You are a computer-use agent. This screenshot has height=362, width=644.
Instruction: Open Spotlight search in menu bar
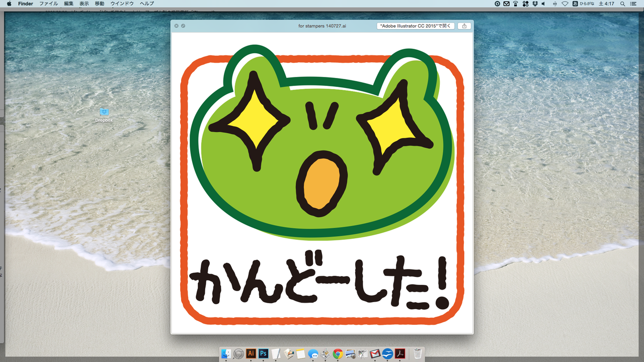[x=623, y=4]
